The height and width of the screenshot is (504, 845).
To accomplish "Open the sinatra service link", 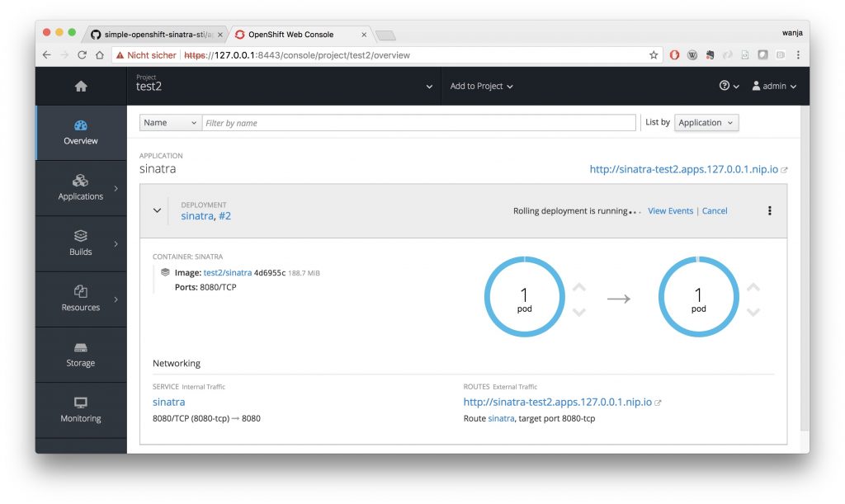I will coord(168,402).
